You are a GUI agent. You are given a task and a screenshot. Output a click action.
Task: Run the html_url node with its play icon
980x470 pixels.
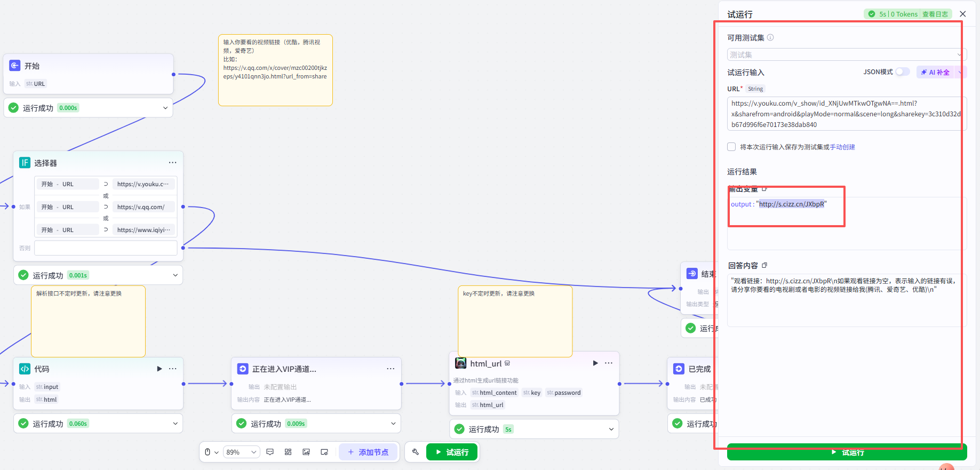(595, 363)
